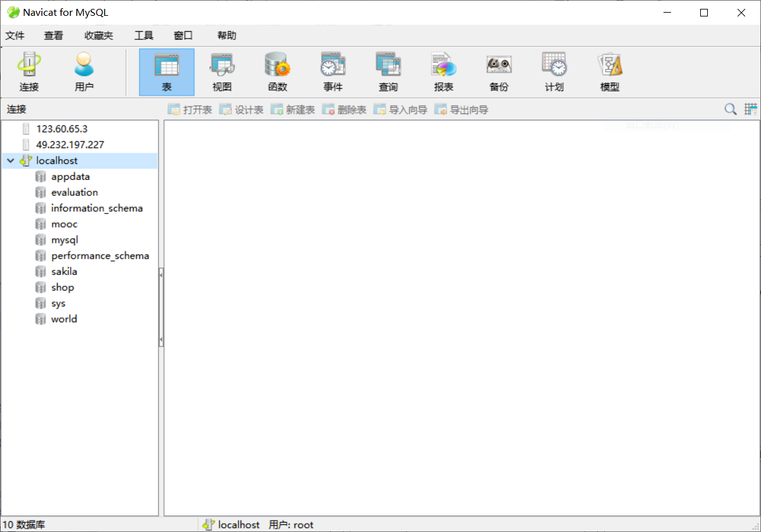Click '用户: root' in status bar
The image size is (761, 532).
pyautogui.click(x=291, y=524)
